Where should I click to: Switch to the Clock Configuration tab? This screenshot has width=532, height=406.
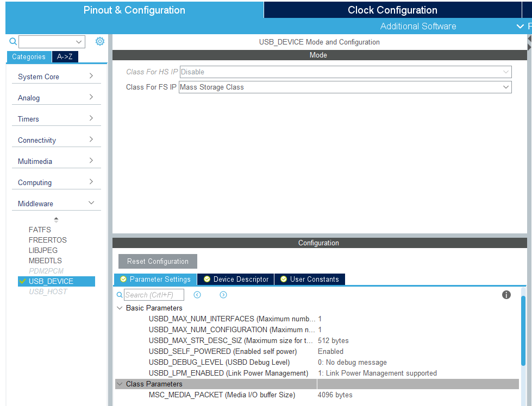point(392,10)
